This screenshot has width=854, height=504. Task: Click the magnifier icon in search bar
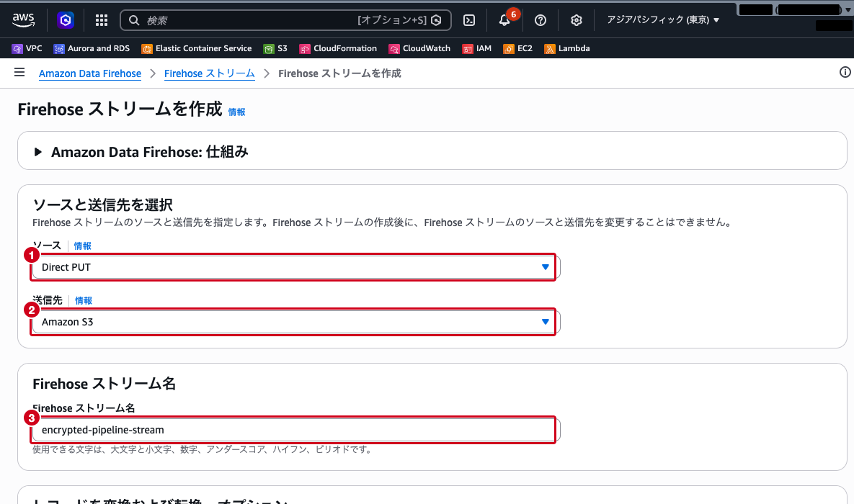click(134, 20)
